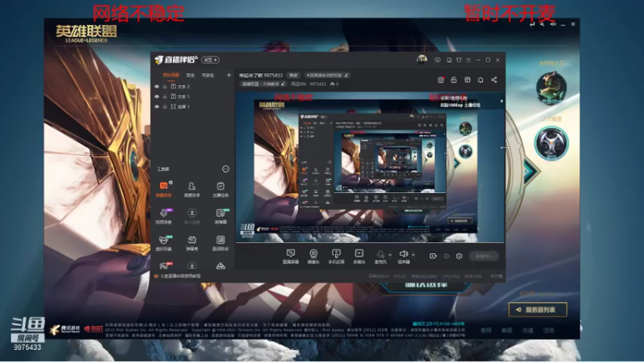Add a 多媒体 media source

(x=359, y=257)
